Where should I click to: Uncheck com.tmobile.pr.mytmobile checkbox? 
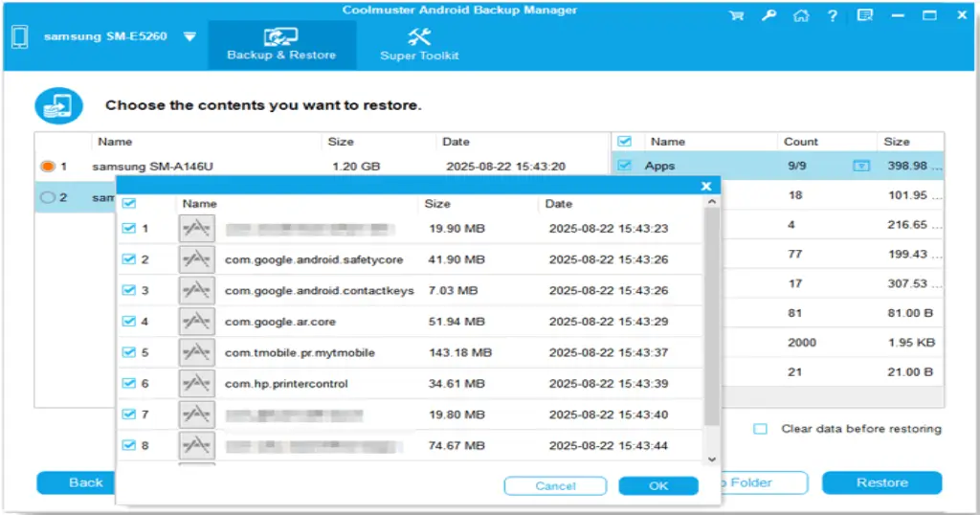click(x=129, y=352)
